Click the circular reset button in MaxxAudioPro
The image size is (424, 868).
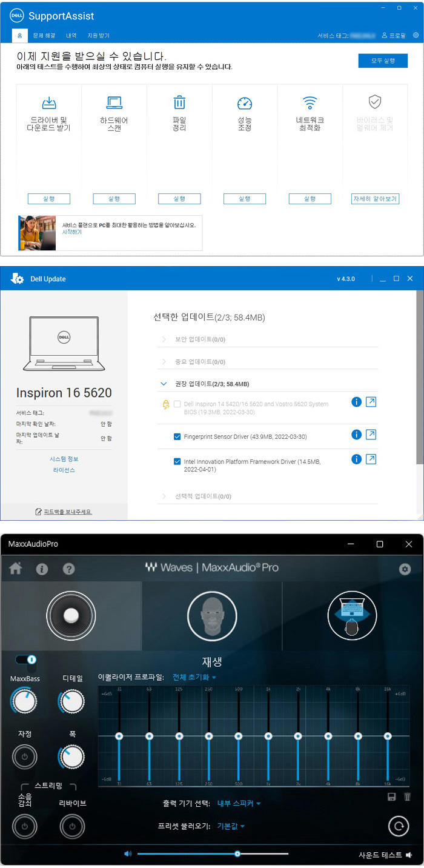pyautogui.click(x=398, y=826)
